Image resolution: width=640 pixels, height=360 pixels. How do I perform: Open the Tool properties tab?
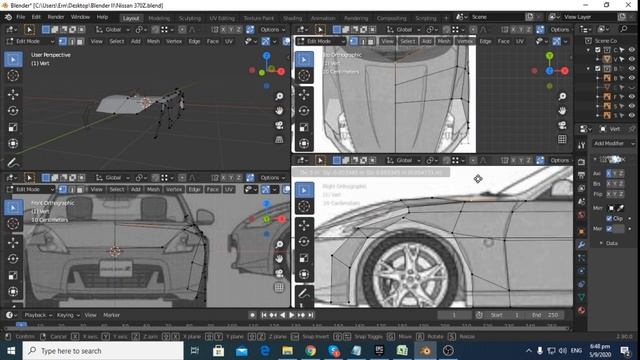click(x=581, y=145)
